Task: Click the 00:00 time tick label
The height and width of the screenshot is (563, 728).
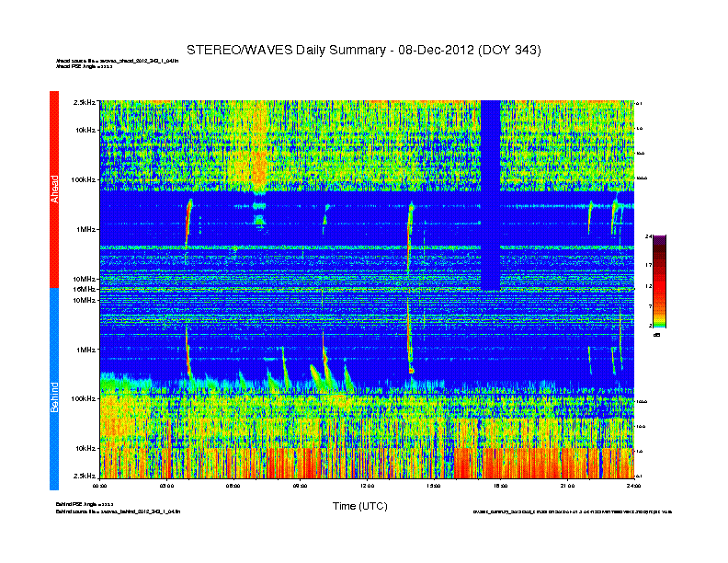Action: (x=100, y=485)
